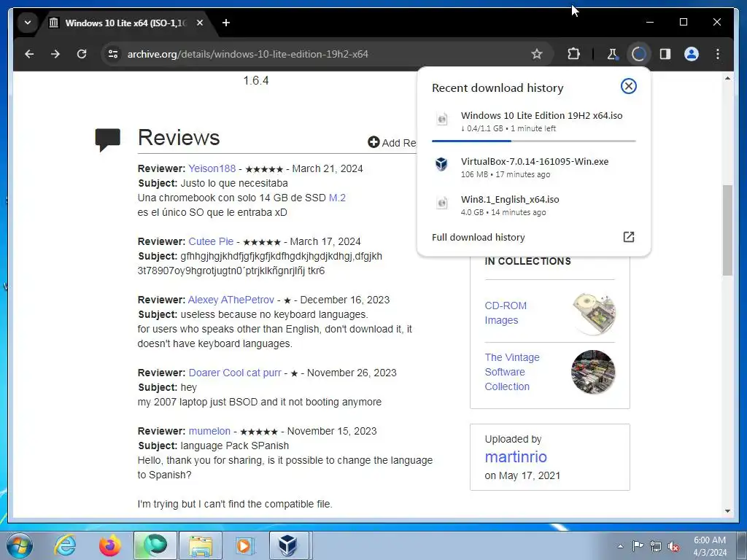Click CD-ROM Images collection thumbnail

click(x=594, y=313)
